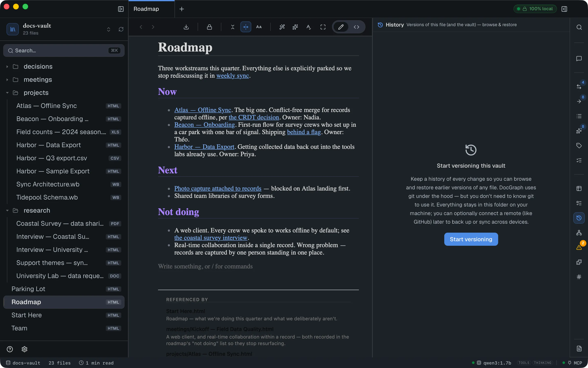Open the tags panel icon
Viewport: 588px width, 368px height.
(579, 146)
